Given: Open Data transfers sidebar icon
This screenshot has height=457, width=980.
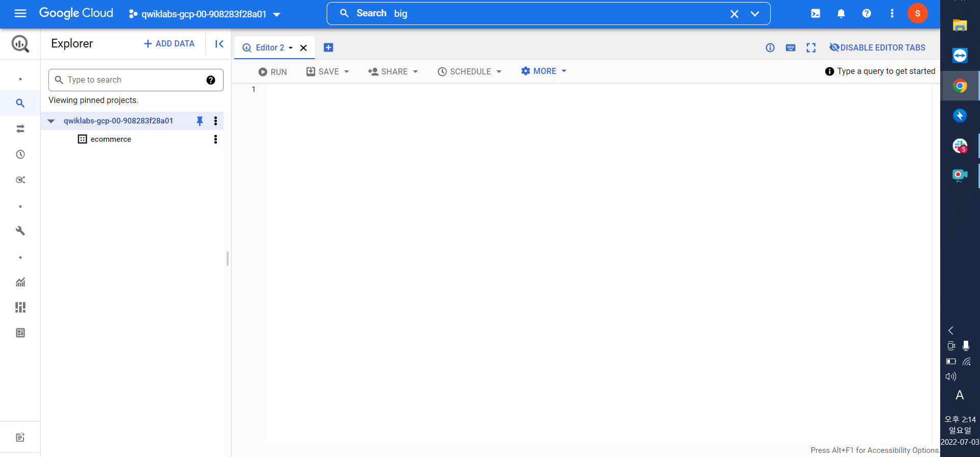Looking at the screenshot, I should (x=20, y=129).
